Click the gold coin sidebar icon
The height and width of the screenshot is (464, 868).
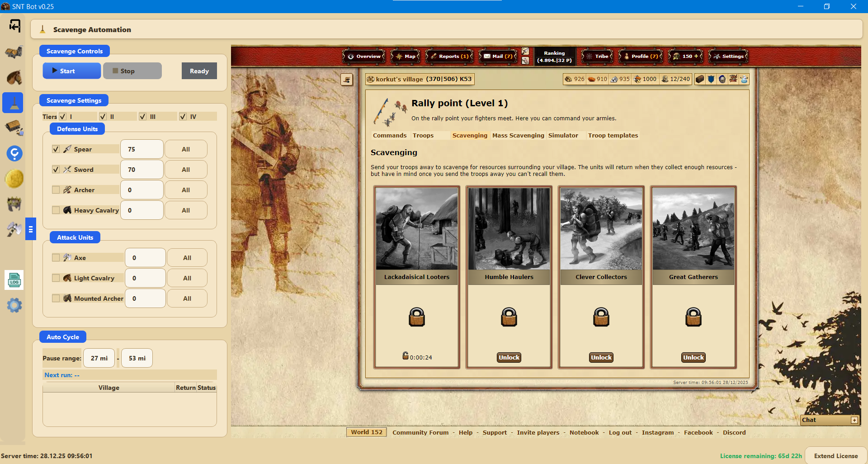[14, 179]
